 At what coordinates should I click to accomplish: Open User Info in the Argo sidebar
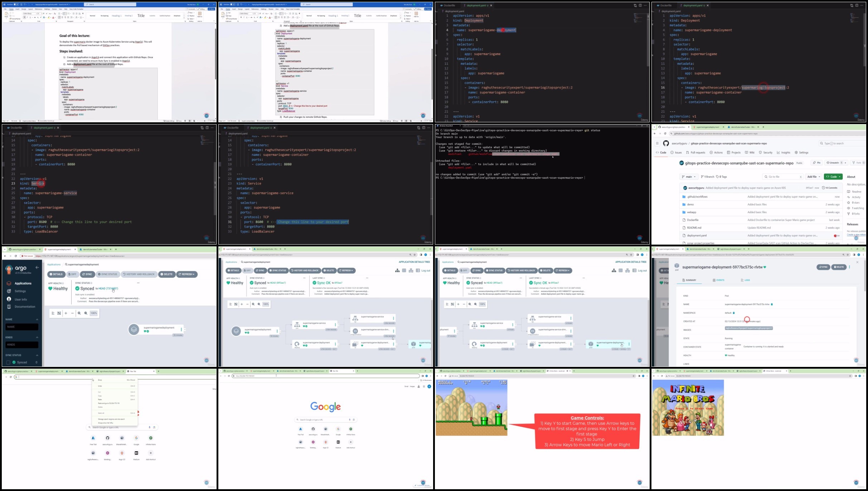pos(21,299)
